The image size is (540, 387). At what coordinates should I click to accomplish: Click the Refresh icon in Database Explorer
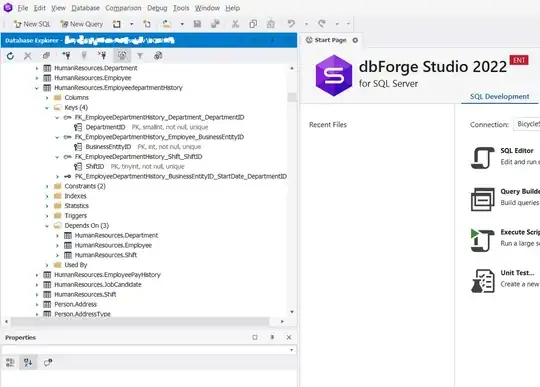[x=10, y=56]
